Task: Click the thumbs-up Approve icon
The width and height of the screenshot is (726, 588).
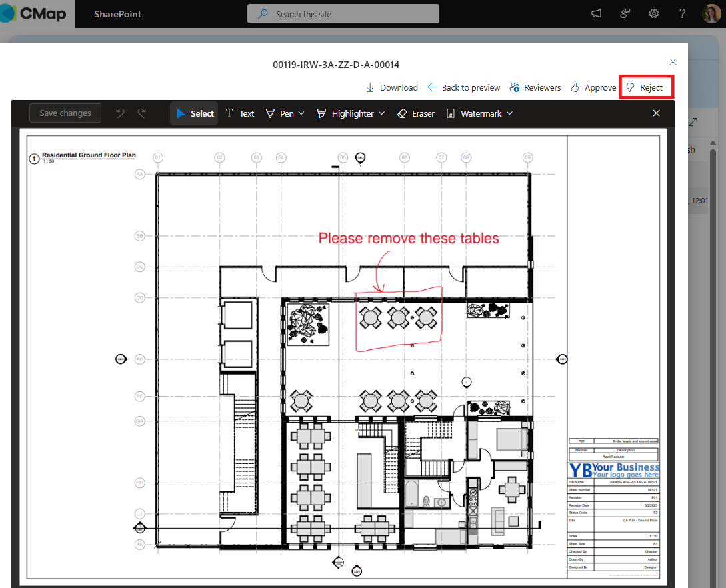Action: [x=575, y=87]
